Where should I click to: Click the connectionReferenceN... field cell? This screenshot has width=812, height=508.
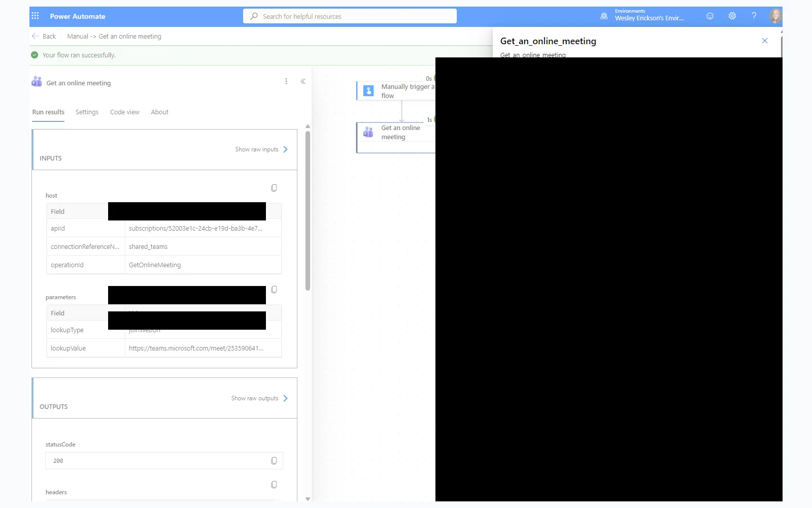(86, 247)
